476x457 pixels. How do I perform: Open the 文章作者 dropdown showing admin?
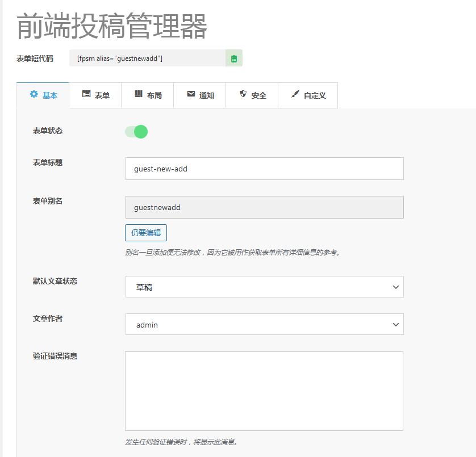pos(264,324)
